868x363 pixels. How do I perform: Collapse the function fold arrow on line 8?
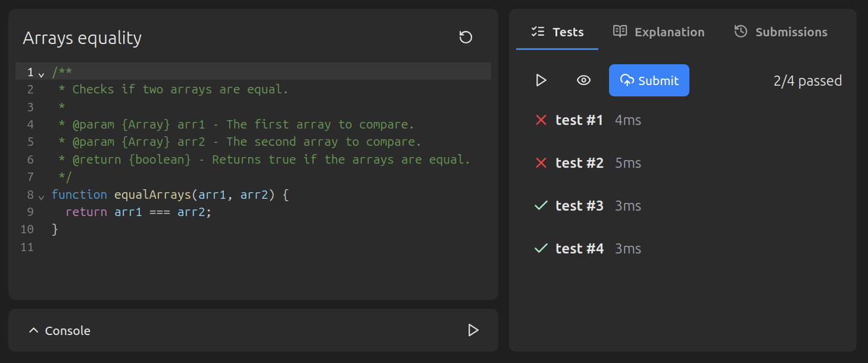[x=41, y=196]
